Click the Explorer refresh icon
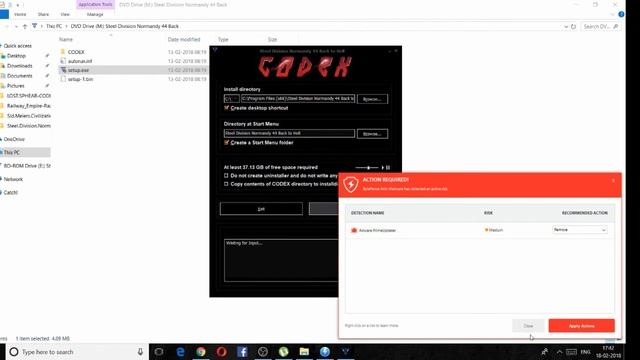 pos(573,27)
